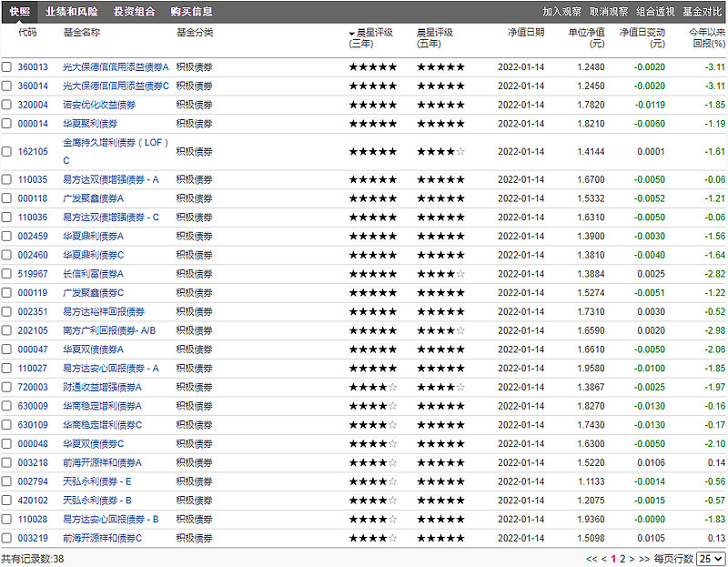The image size is (728, 567).
Task: Open the 每页行数 rows-per-page dropdown
Action: [x=711, y=559]
